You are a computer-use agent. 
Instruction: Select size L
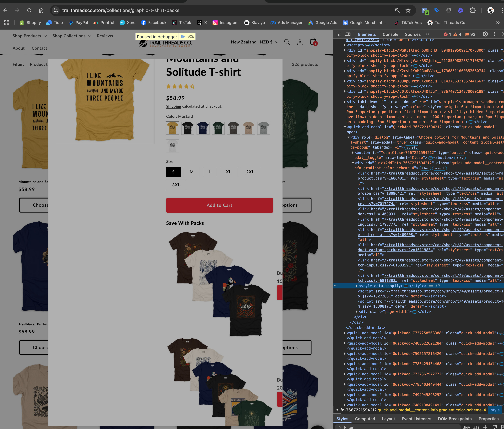coord(210,172)
